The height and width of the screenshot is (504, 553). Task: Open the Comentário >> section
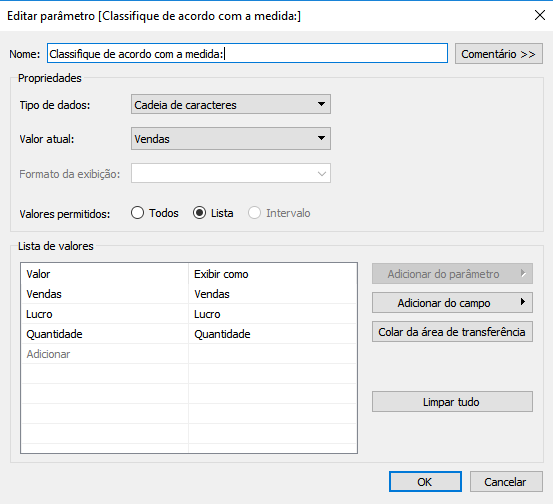point(498,54)
